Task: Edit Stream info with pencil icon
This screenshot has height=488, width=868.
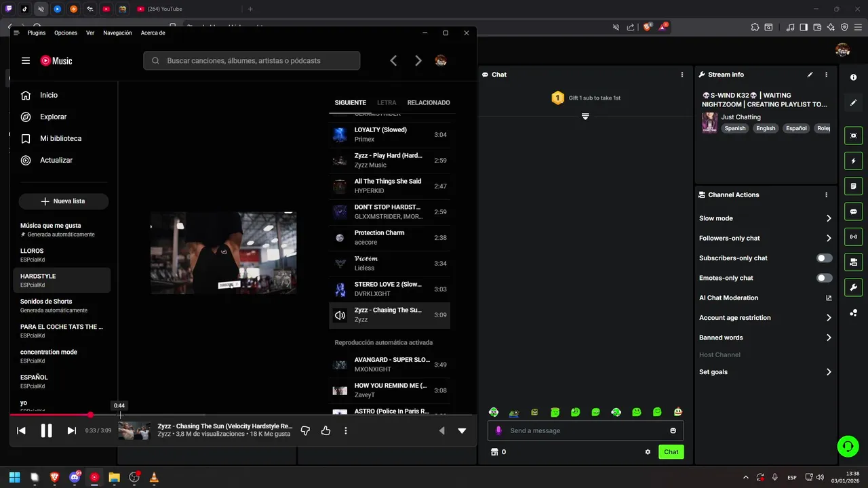Action: coord(810,75)
